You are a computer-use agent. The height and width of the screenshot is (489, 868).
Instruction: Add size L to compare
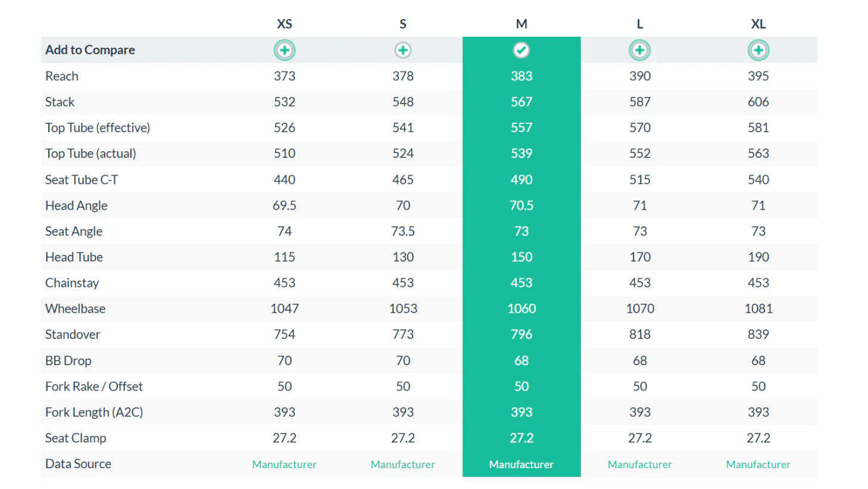click(x=640, y=50)
